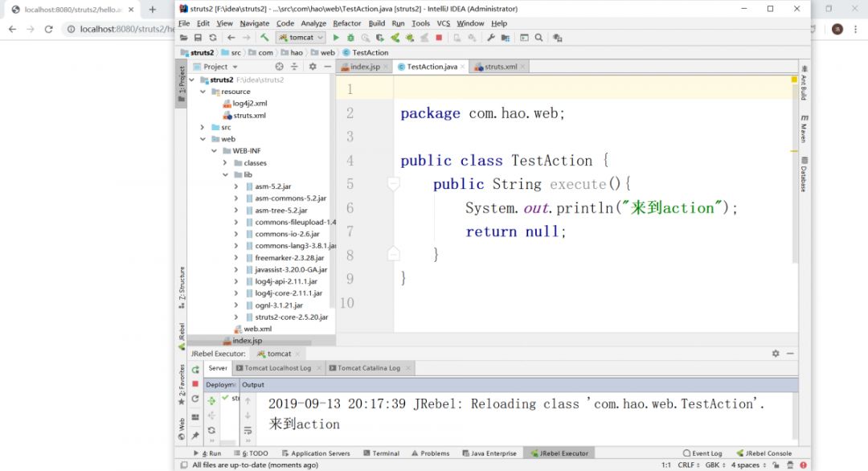
Task: Select struts.xml in the project tree
Action: click(x=244, y=115)
